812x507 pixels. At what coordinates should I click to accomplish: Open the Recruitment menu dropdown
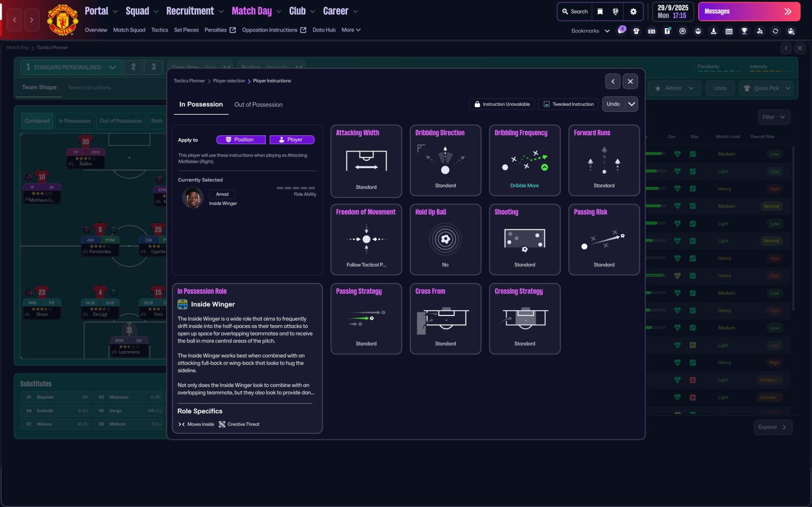(x=195, y=11)
